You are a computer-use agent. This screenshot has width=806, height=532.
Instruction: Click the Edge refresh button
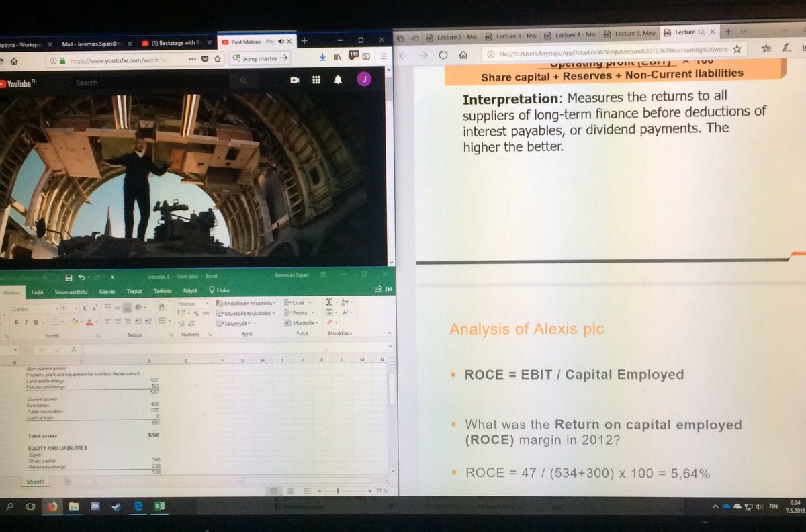click(x=443, y=56)
